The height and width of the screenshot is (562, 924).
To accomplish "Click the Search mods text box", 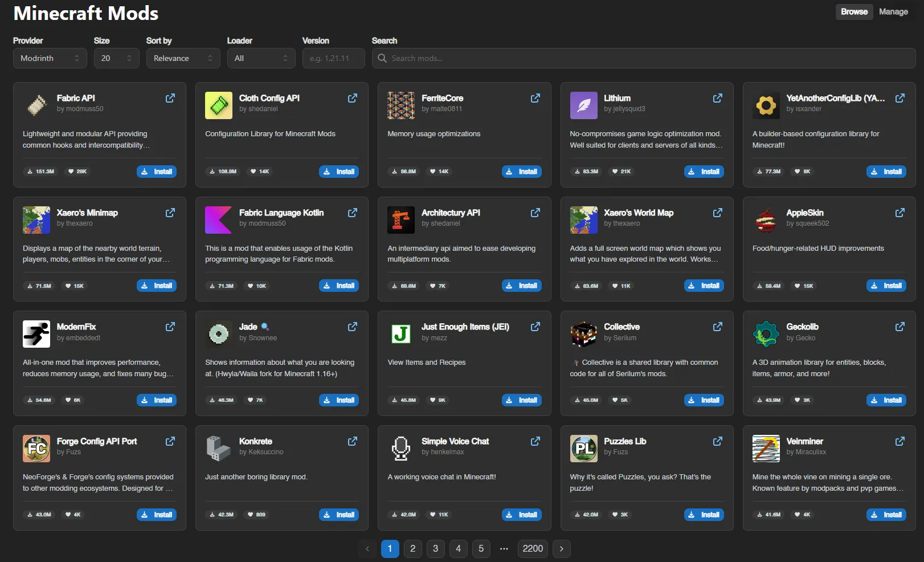I will [x=644, y=58].
